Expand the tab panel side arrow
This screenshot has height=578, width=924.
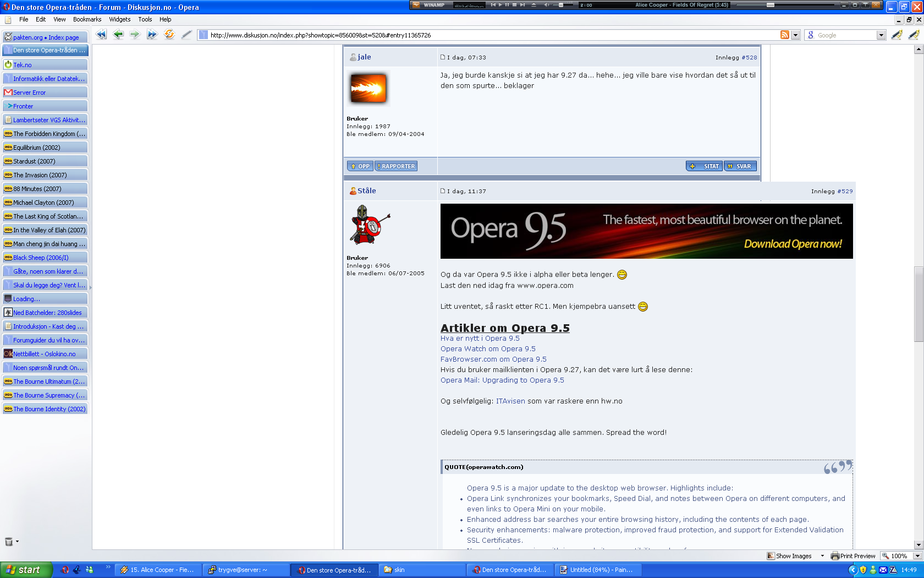pos(90,287)
